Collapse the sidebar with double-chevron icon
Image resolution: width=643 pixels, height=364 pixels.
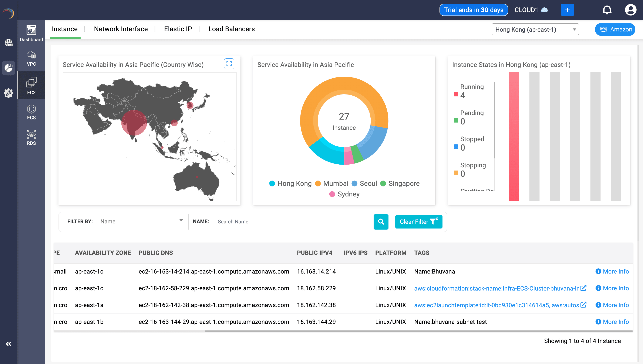pyautogui.click(x=9, y=344)
